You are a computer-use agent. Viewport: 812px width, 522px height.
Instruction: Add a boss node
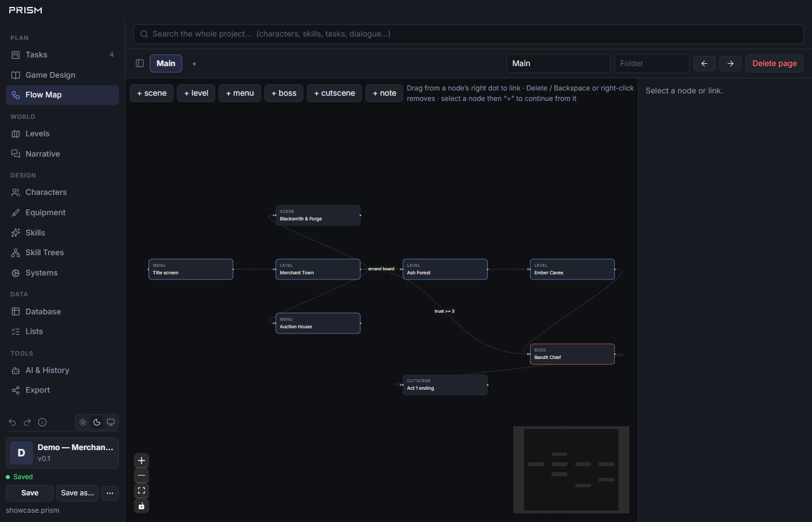pyautogui.click(x=284, y=93)
